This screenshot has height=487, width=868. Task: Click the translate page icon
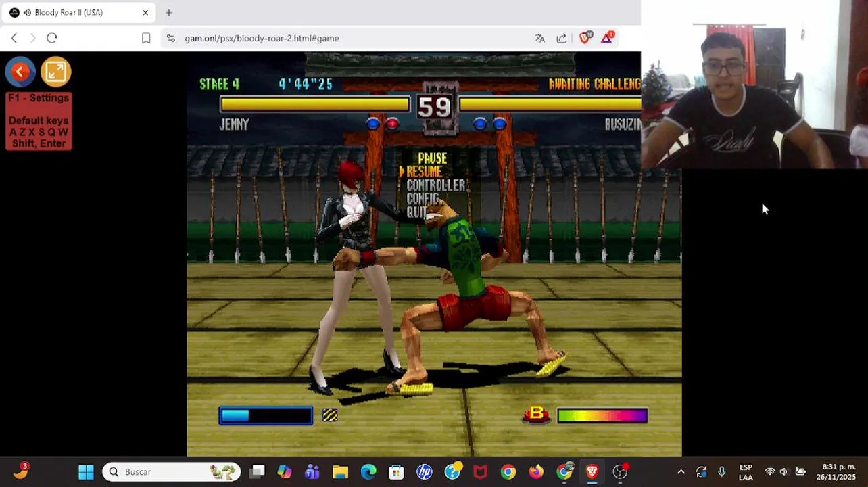point(539,38)
